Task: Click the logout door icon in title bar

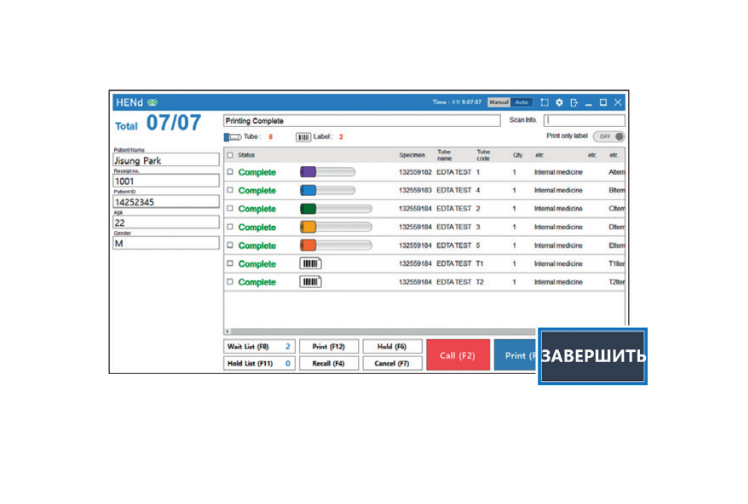Action: tap(573, 102)
